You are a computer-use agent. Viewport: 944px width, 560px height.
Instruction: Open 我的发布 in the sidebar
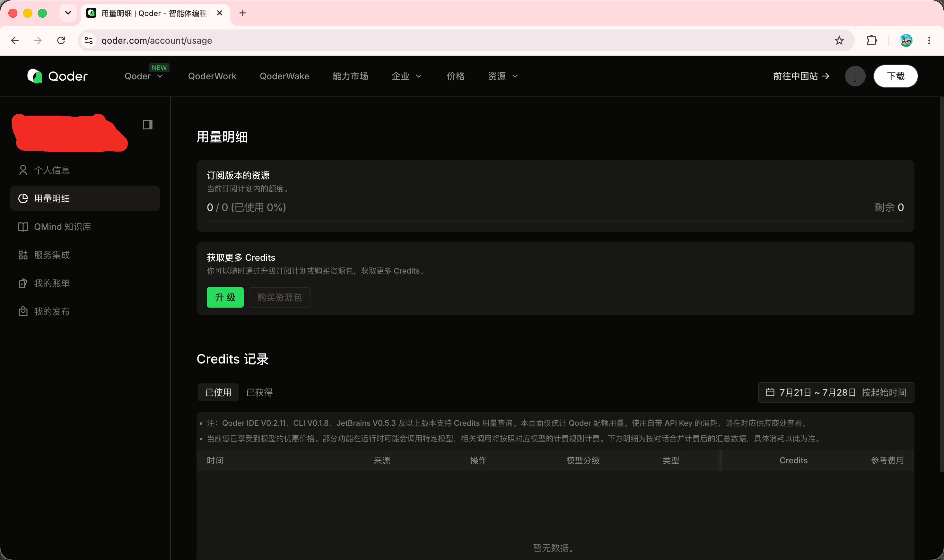(x=85, y=312)
